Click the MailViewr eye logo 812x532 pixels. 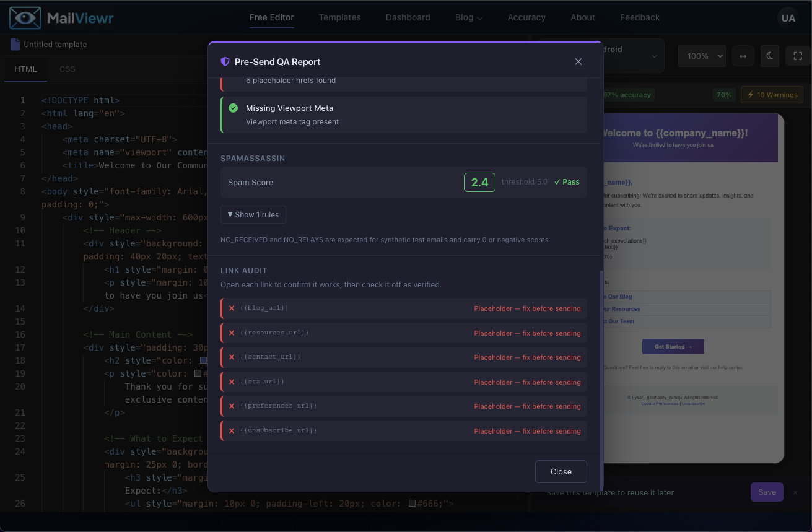click(x=25, y=18)
